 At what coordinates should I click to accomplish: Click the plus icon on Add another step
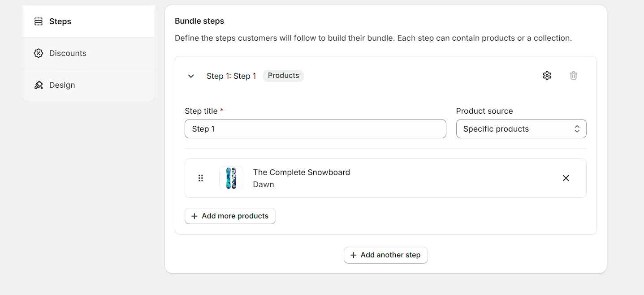pos(354,255)
